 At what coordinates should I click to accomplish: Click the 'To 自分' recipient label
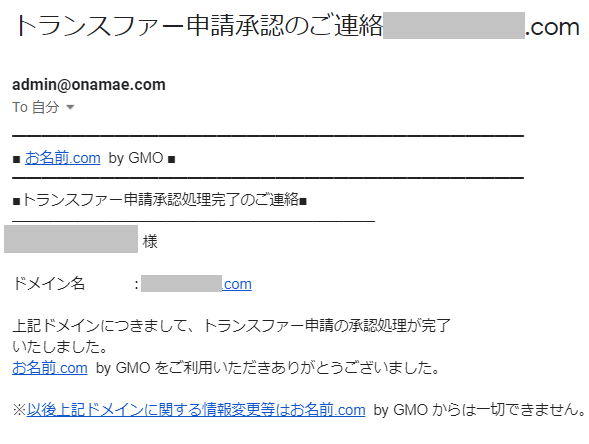[x=36, y=107]
